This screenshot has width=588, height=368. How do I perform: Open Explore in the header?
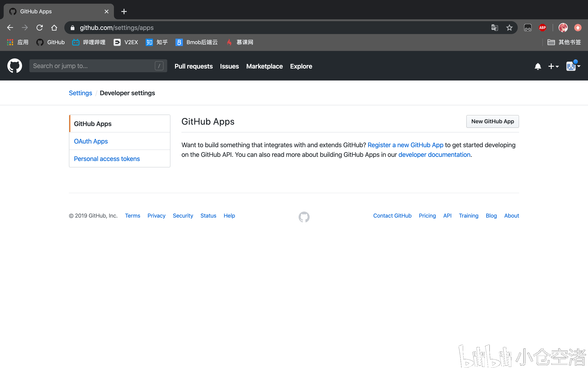pos(301,66)
